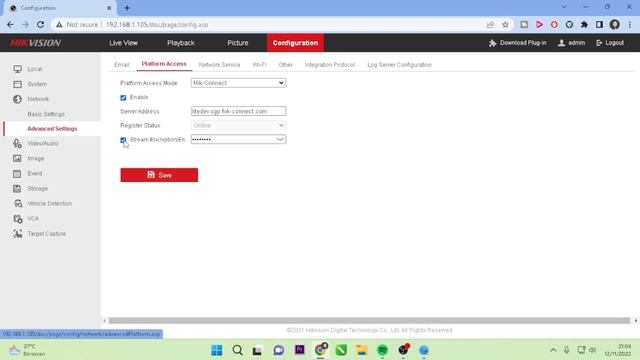
Task: Open Chrome profile avatar
Action: point(614,24)
